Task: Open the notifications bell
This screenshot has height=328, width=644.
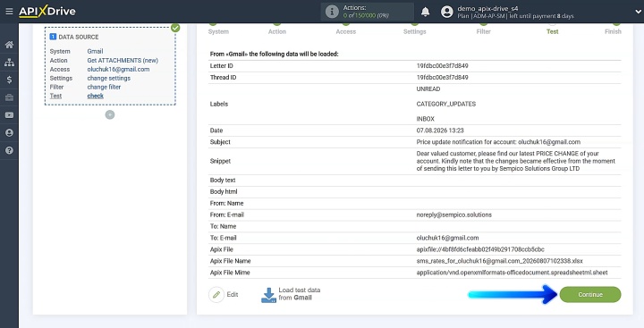Action: pyautogui.click(x=426, y=12)
